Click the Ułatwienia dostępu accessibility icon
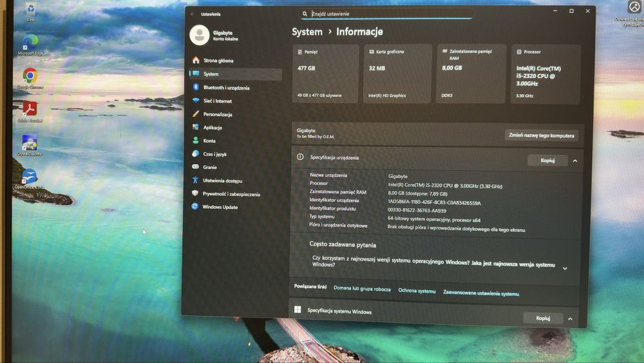644x363 pixels. tap(195, 180)
